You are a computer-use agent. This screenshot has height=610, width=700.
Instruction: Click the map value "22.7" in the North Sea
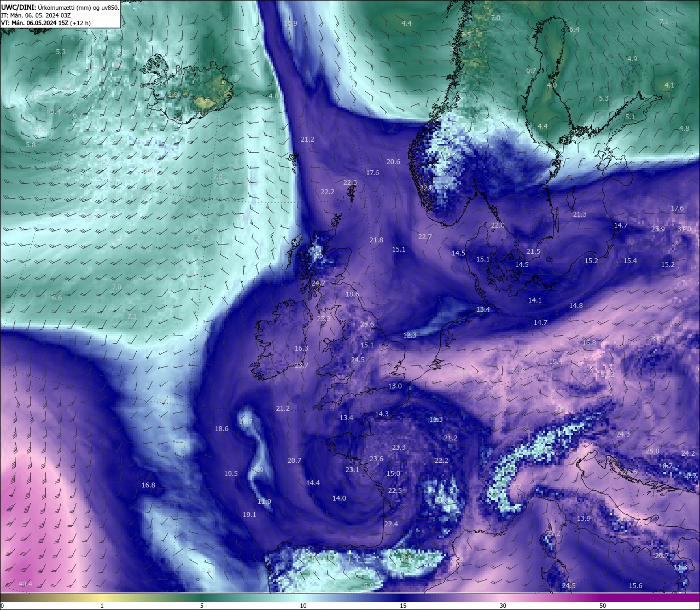(425, 236)
